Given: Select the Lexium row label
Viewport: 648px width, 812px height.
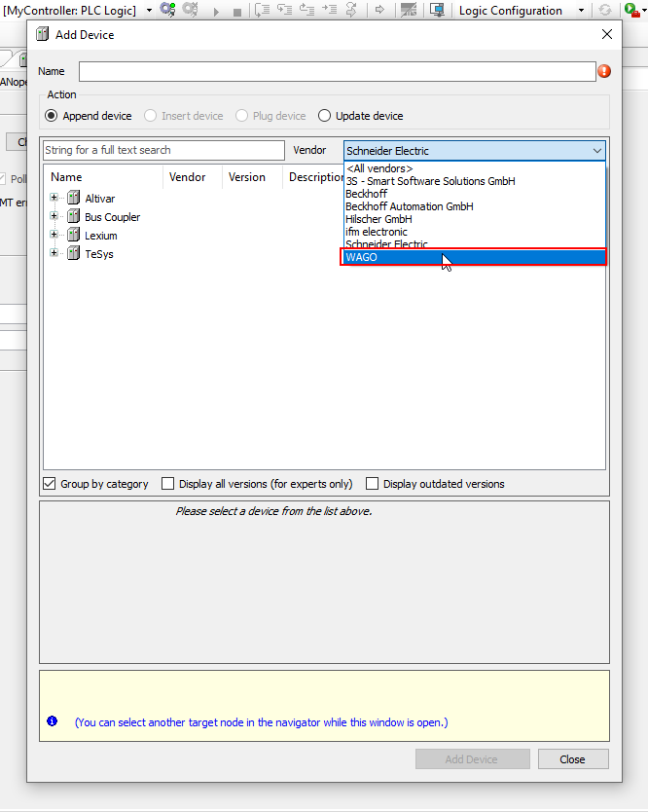Looking at the screenshot, I should point(101,236).
